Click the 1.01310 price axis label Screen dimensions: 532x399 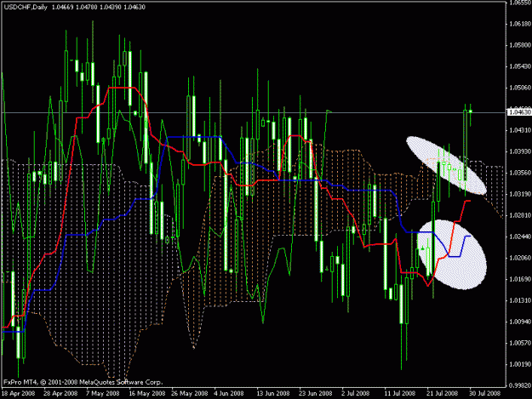tap(520, 300)
